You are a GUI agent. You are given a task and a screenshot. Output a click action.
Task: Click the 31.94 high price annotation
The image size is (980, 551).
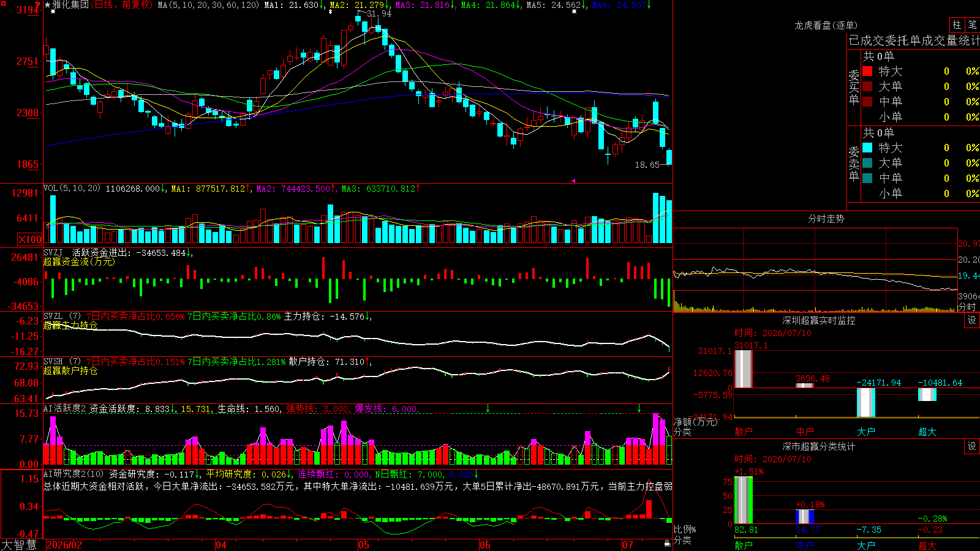pos(379,13)
